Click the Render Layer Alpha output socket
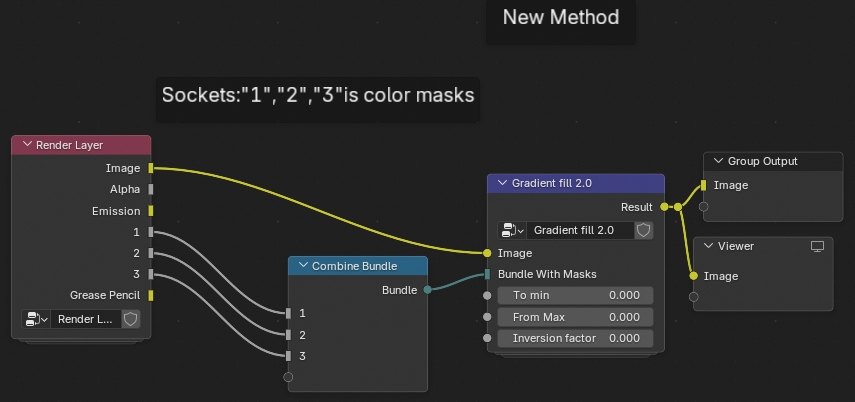Viewport: 855px width, 402px height. click(150, 189)
